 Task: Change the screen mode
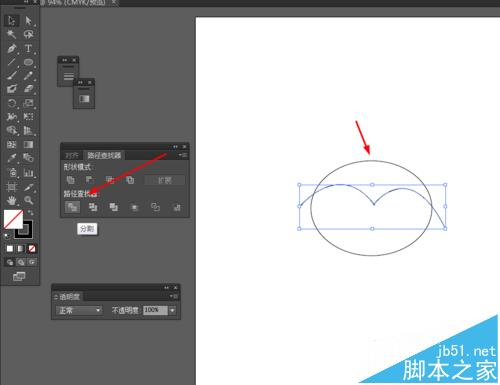(19, 276)
